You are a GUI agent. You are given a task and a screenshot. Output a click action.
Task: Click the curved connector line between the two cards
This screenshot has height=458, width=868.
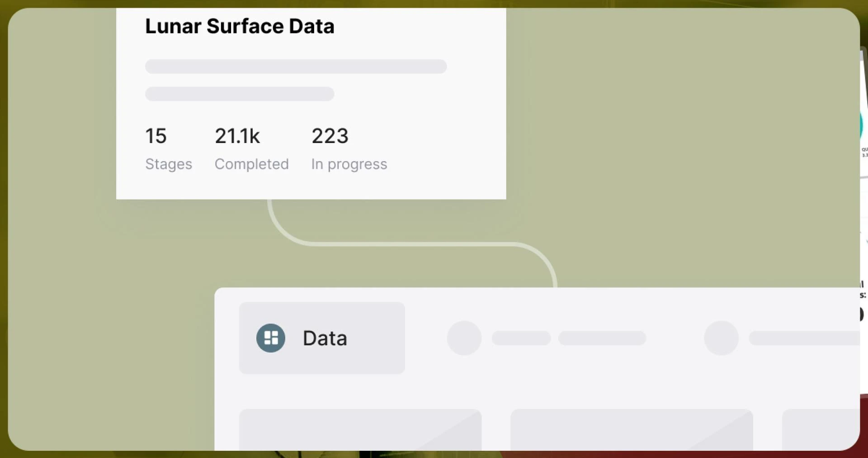point(407,243)
